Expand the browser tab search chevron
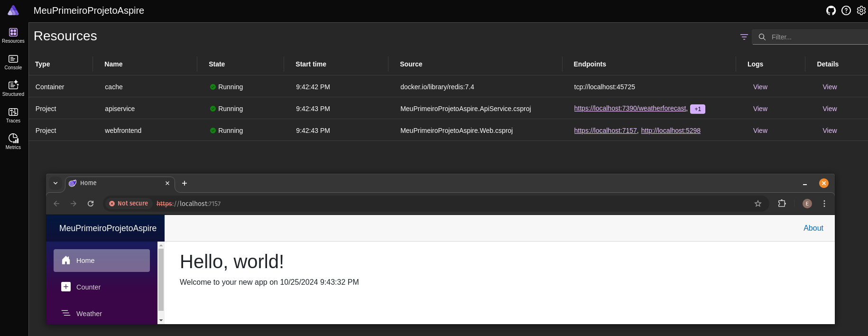The width and height of the screenshot is (868, 336). pos(55,183)
